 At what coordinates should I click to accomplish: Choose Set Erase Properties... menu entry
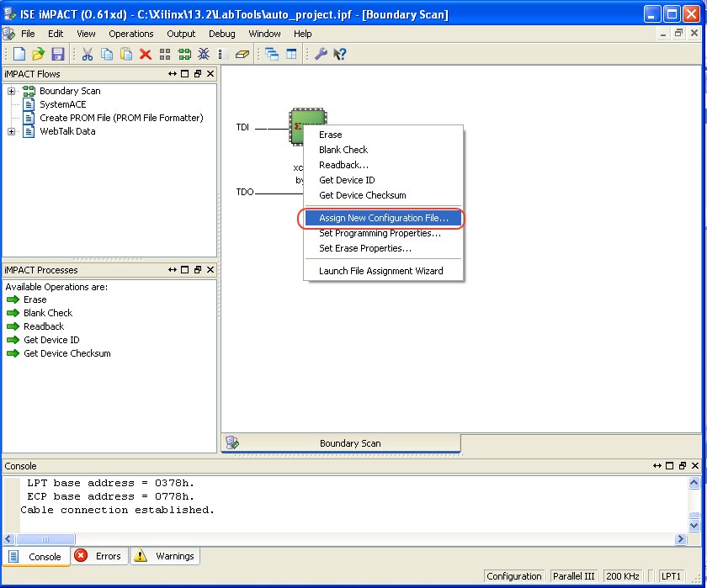383,248
